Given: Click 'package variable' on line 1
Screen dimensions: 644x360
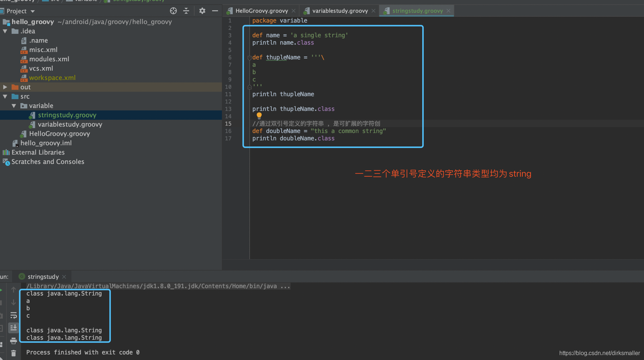Looking at the screenshot, I should 280,21.
